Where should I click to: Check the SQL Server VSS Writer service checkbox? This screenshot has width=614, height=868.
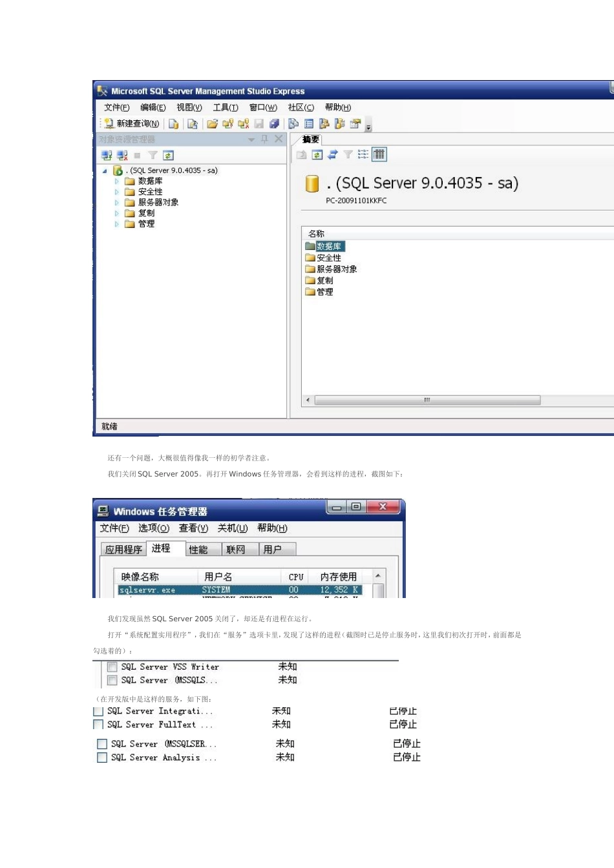(112, 667)
